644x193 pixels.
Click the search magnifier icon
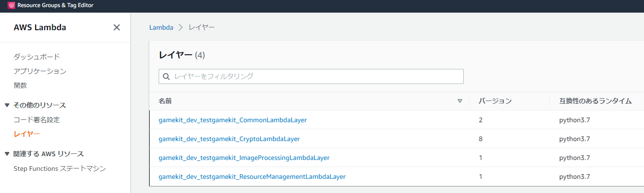click(166, 76)
